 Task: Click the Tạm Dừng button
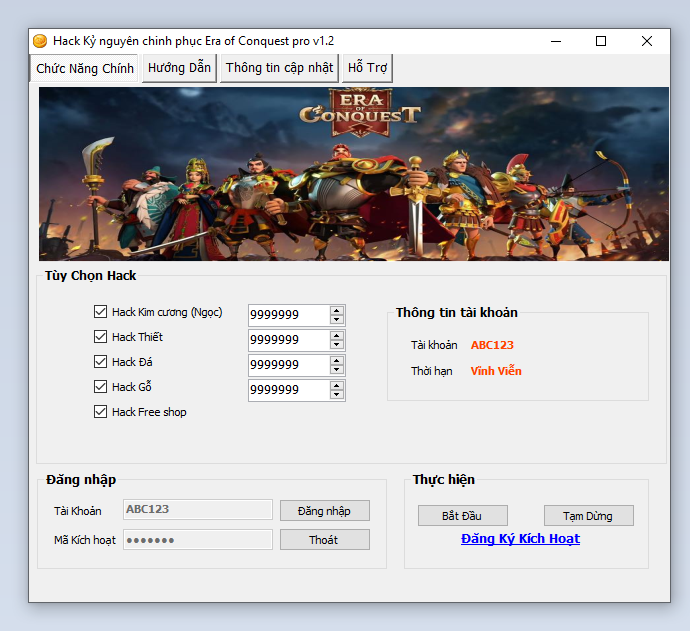(x=588, y=516)
